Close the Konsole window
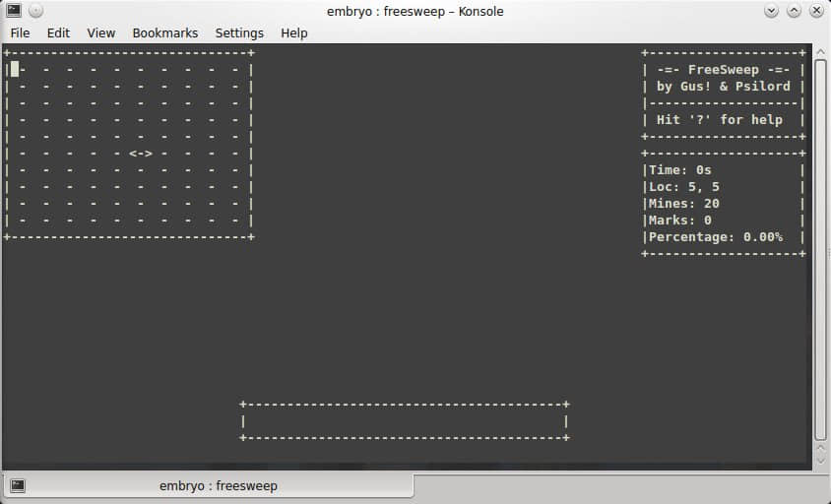Image resolution: width=831 pixels, height=504 pixels. pyautogui.click(x=814, y=11)
